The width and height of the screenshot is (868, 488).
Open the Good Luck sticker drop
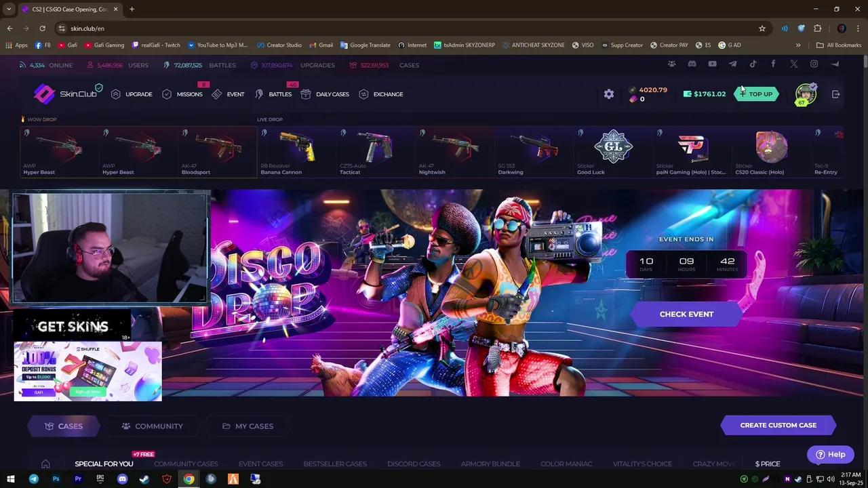click(x=614, y=151)
